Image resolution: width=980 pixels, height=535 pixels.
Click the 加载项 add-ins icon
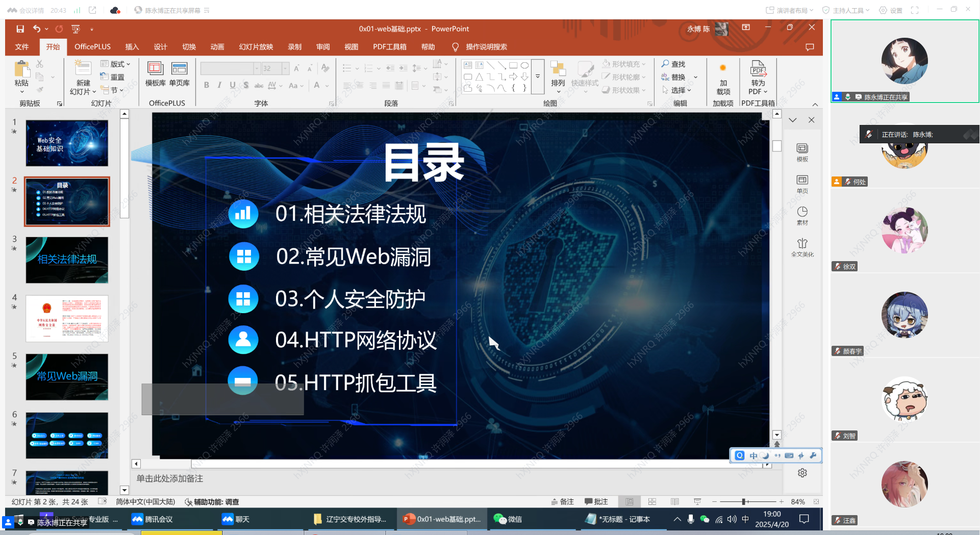pyautogui.click(x=723, y=68)
